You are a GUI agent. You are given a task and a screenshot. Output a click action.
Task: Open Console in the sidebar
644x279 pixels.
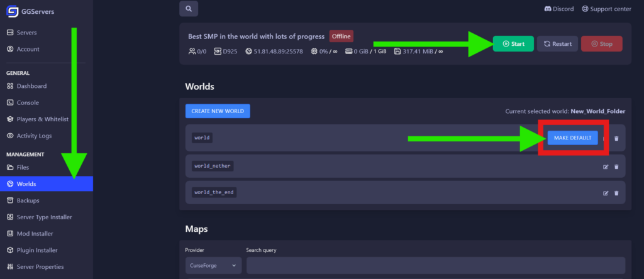click(x=28, y=102)
